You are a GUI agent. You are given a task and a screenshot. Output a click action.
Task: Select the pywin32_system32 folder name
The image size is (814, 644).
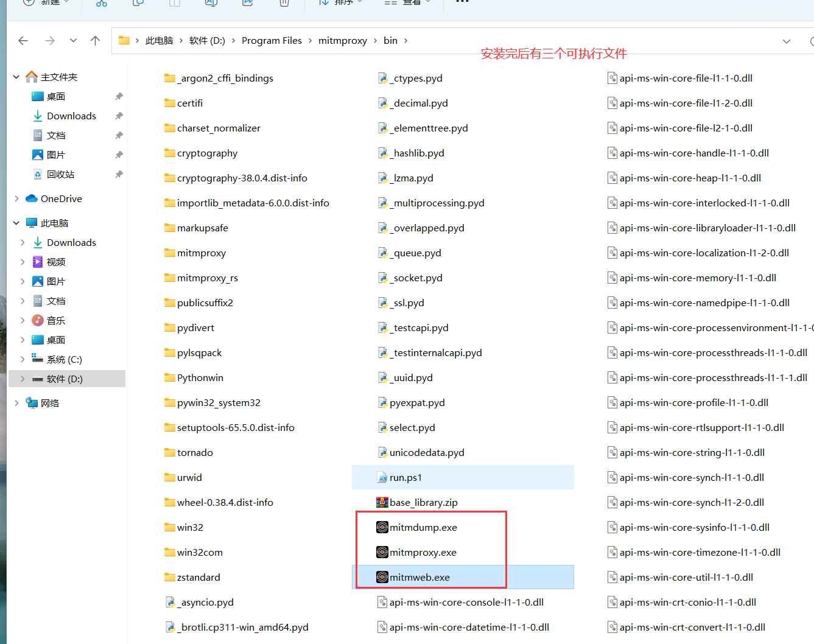point(219,402)
